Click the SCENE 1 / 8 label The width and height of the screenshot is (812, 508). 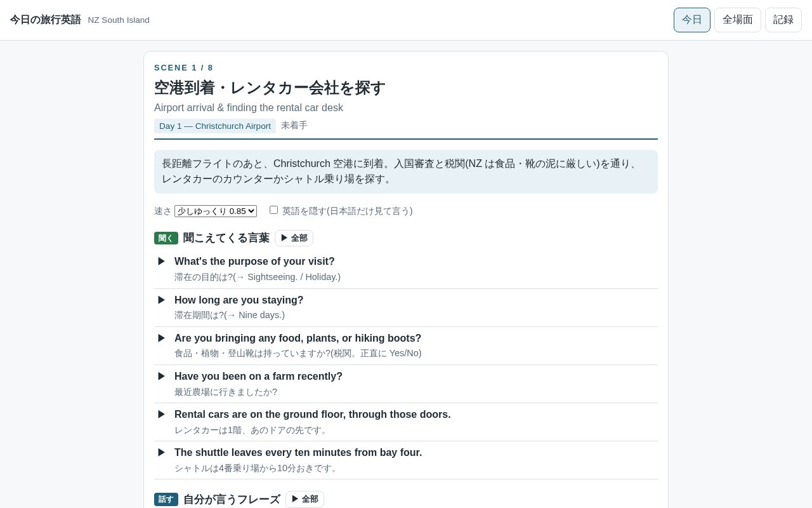184,68
